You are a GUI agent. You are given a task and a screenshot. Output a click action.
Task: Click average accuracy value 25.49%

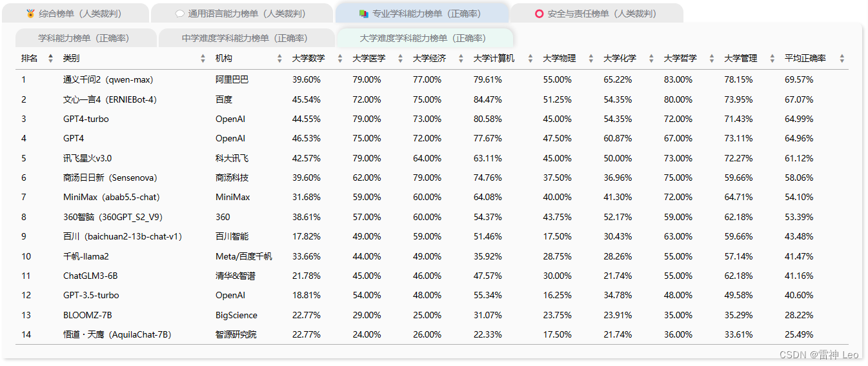click(799, 334)
